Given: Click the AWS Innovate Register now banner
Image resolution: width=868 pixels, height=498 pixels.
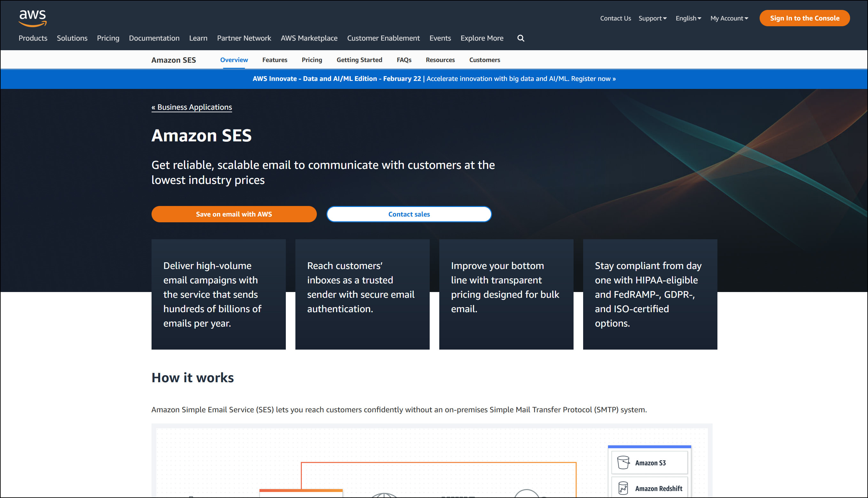Looking at the screenshot, I should [x=434, y=79].
